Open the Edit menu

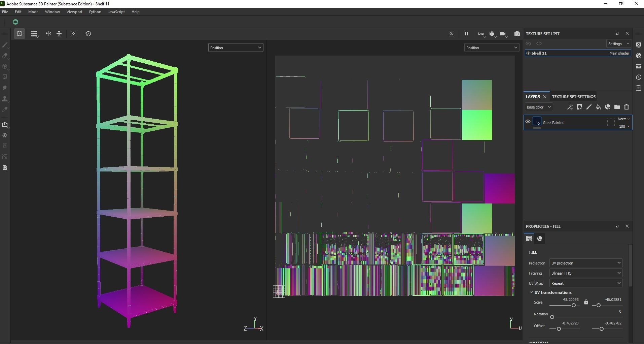coord(18,12)
